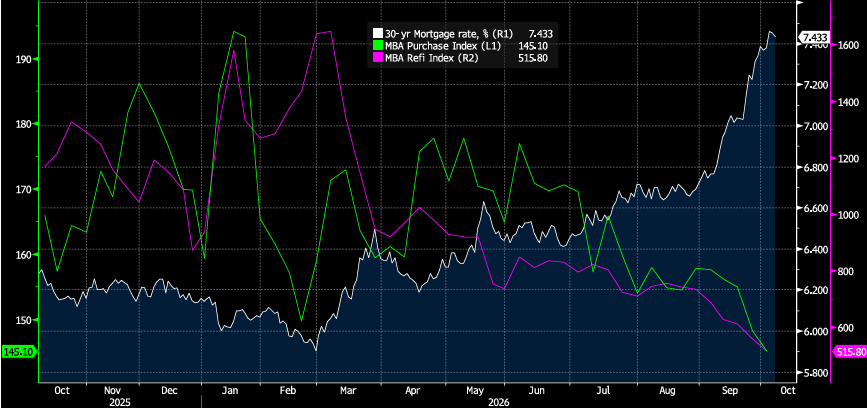This screenshot has width=867, height=408.
Task: Click the Nov month label on the time axis
Action: (x=113, y=391)
